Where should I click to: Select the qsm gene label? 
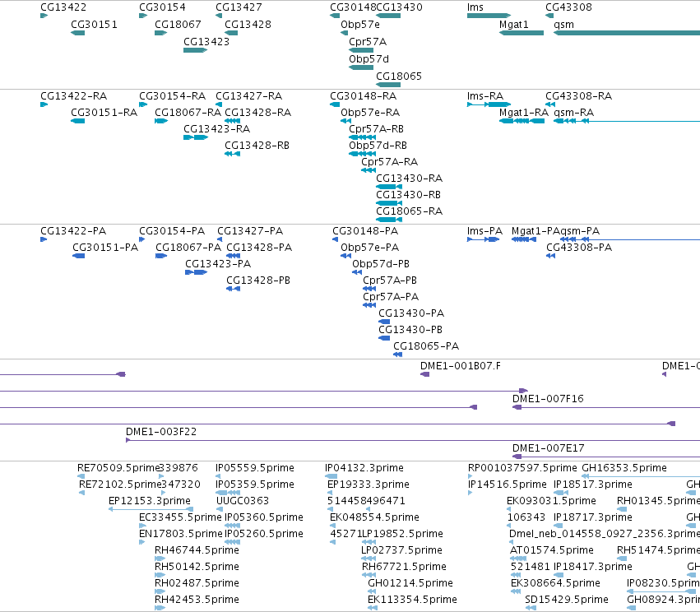tap(563, 25)
